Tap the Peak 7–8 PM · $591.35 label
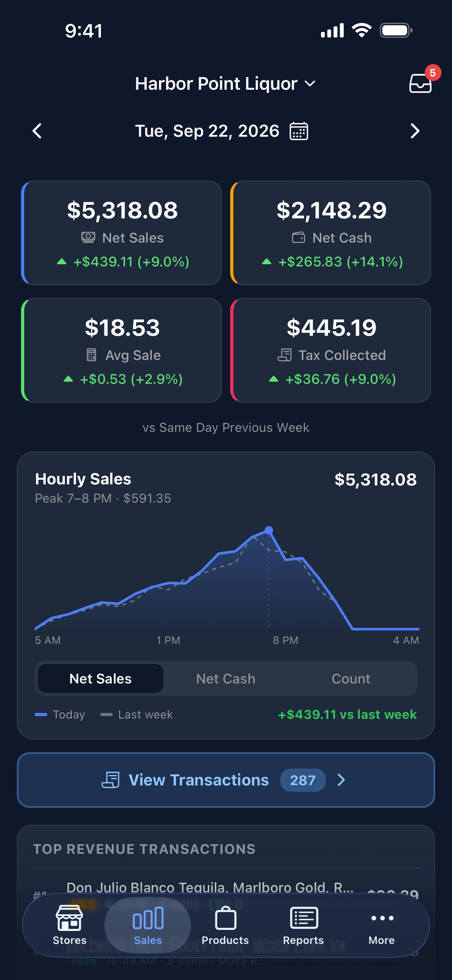The image size is (452, 980). pyautogui.click(x=103, y=498)
